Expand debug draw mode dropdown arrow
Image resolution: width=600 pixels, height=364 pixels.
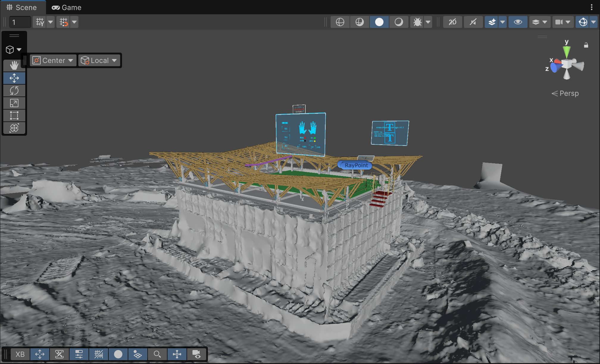[x=428, y=22]
